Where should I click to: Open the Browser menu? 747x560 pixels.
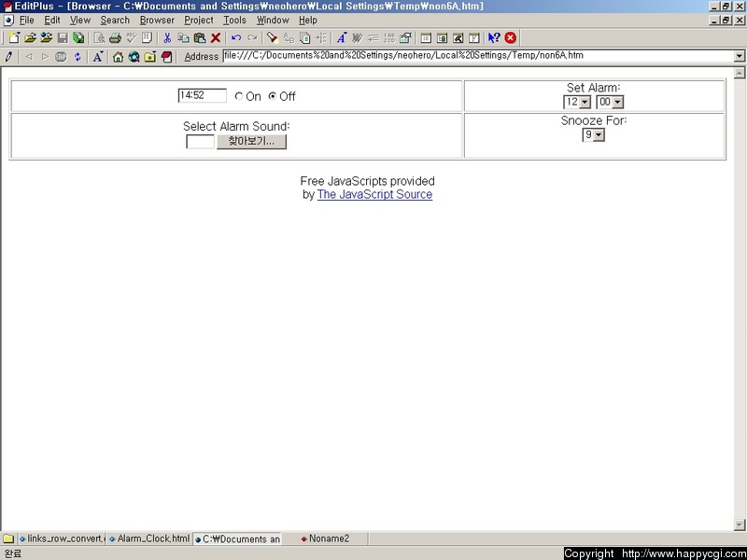[157, 20]
